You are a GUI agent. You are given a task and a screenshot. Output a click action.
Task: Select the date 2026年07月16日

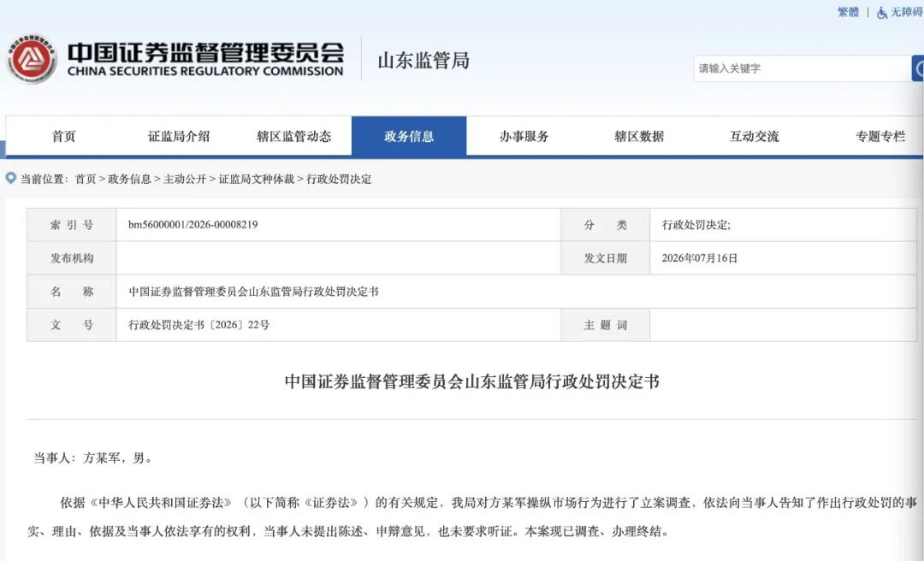[x=700, y=258]
